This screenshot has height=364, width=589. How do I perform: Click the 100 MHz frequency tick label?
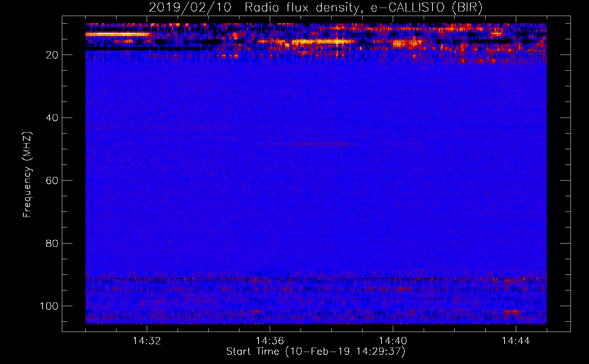click(x=49, y=306)
